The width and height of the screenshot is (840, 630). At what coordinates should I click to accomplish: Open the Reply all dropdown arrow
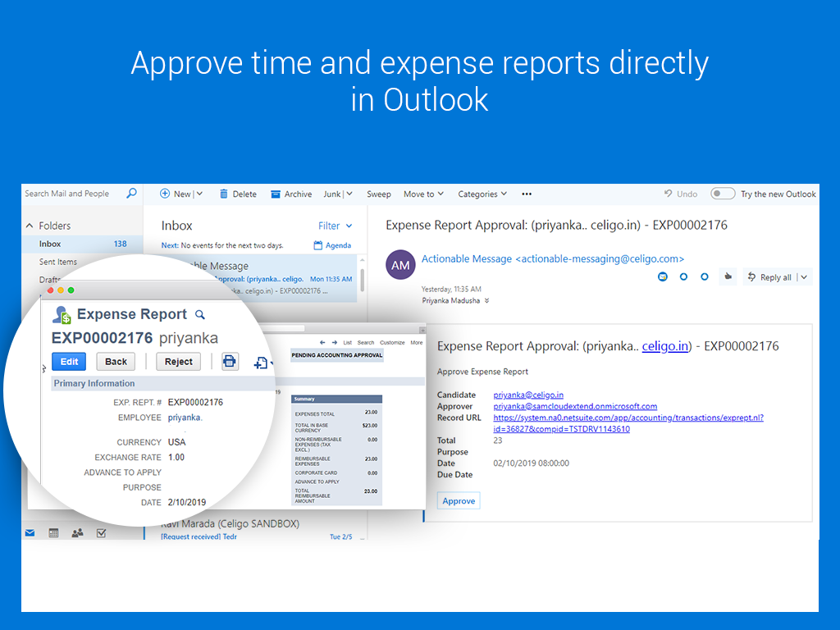tap(804, 277)
